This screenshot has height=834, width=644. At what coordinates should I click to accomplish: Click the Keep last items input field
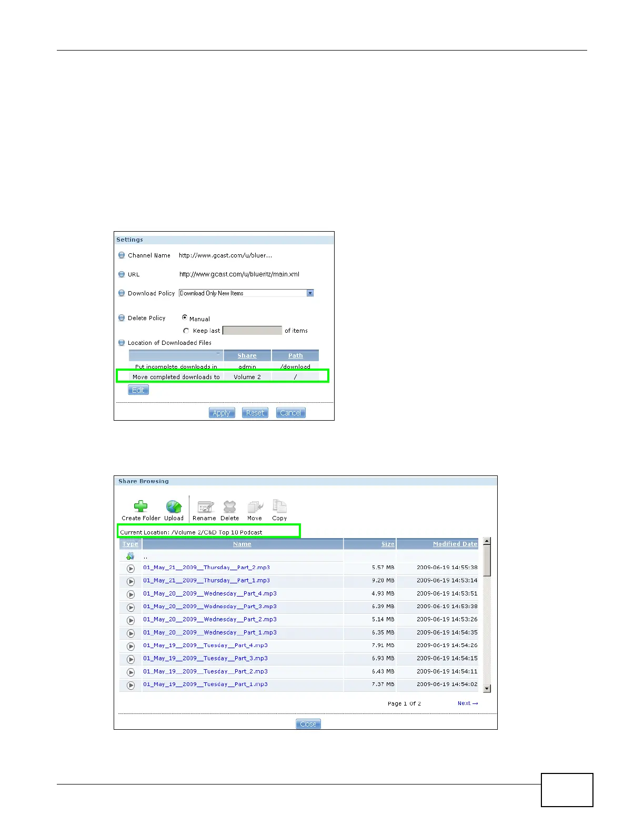252,331
